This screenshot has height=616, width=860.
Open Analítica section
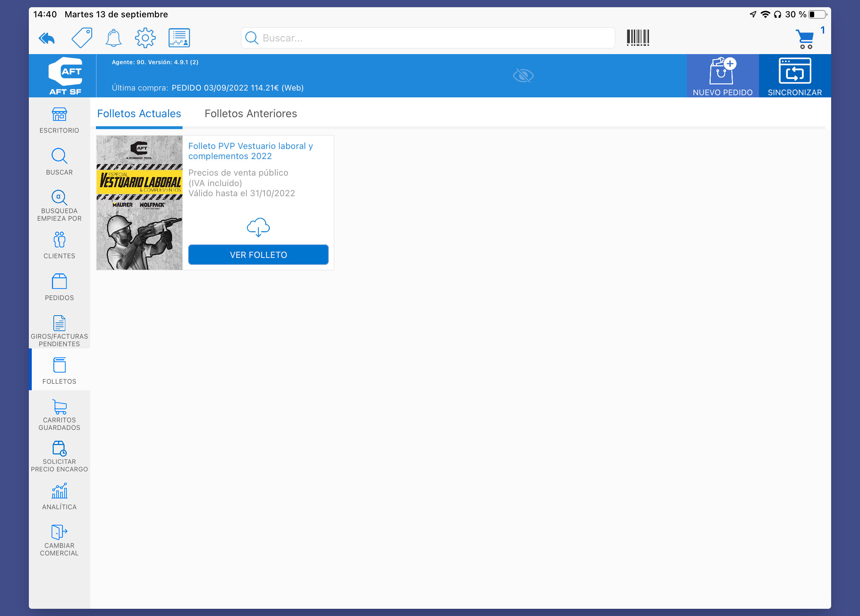coord(60,497)
